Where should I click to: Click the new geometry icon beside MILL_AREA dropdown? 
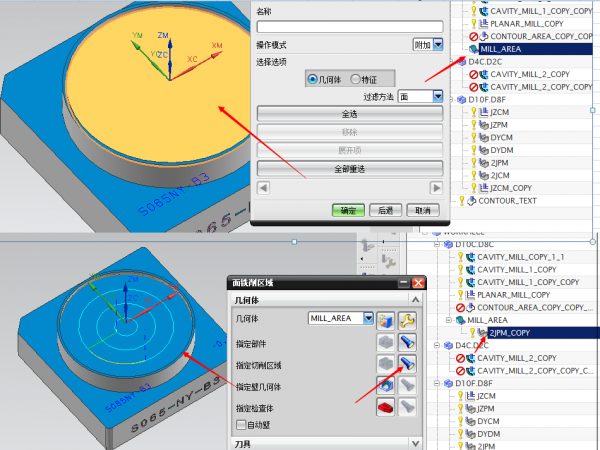386,320
